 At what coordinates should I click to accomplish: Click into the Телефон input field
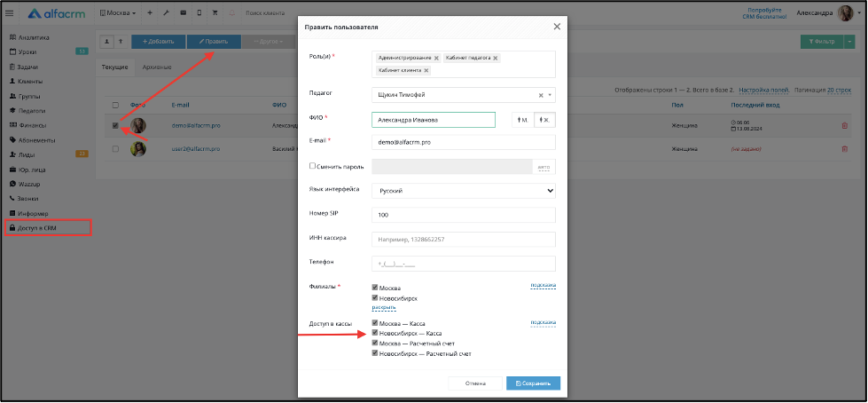point(464,264)
